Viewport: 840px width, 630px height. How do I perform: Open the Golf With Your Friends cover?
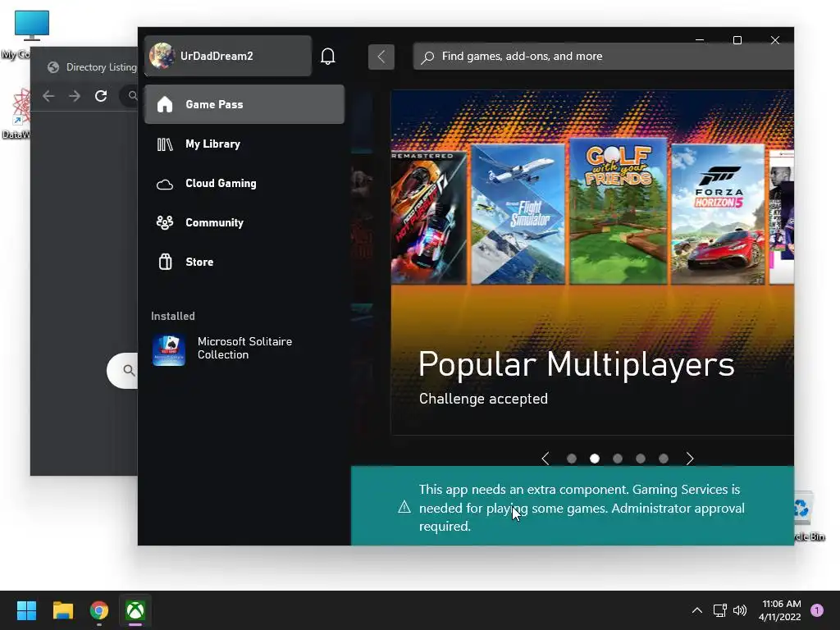point(619,211)
